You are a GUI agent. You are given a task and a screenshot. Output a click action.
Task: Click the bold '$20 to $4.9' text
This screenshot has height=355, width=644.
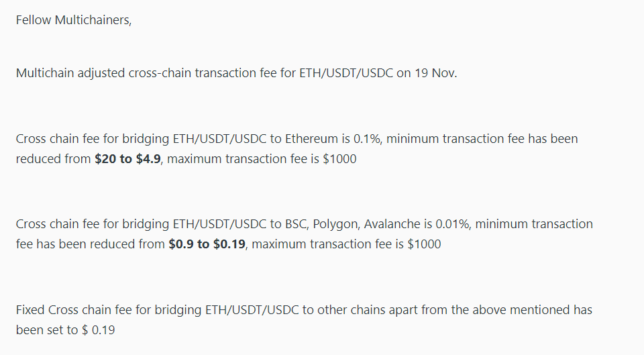coord(127,158)
